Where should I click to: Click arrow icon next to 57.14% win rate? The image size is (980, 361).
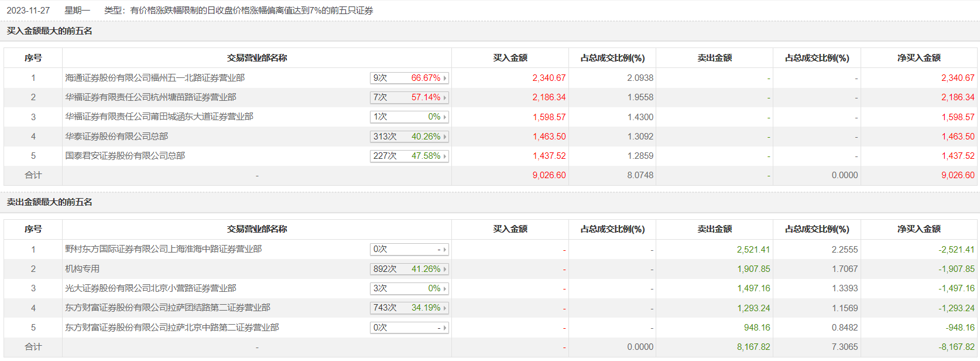(x=445, y=98)
